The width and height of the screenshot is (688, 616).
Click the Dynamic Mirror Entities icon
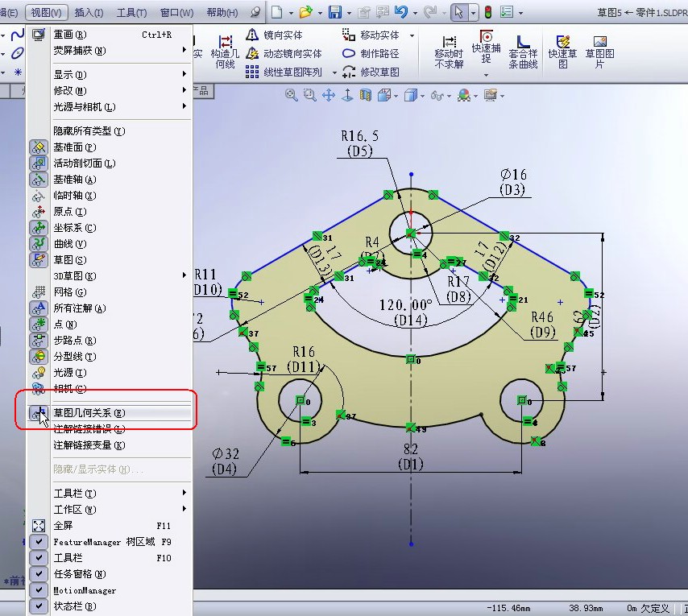point(252,53)
